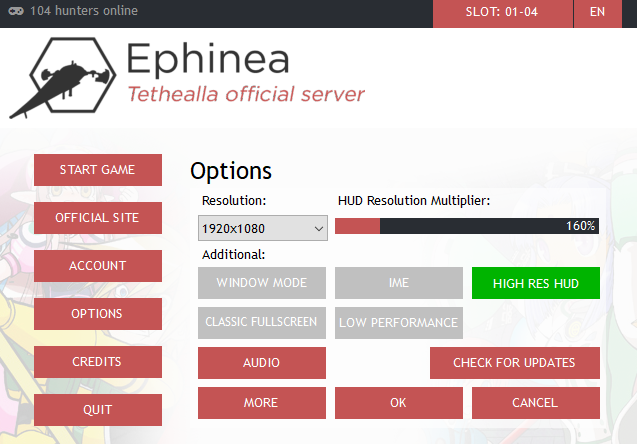Confirm settings with OK
The image size is (637, 444).
click(x=399, y=403)
